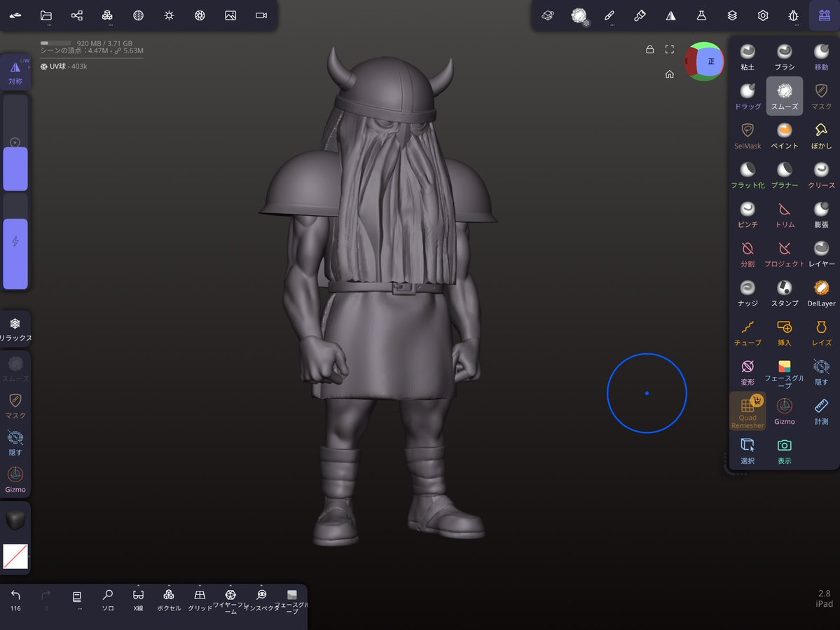The height and width of the screenshot is (630, 840).
Task: Open the camera settings menu
Action: [x=261, y=15]
